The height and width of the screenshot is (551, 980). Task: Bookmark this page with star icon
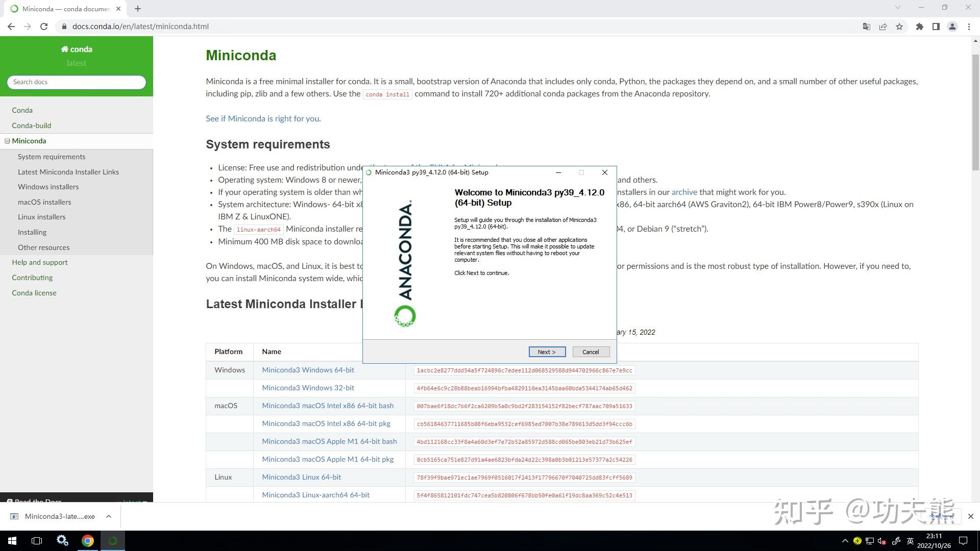(899, 27)
